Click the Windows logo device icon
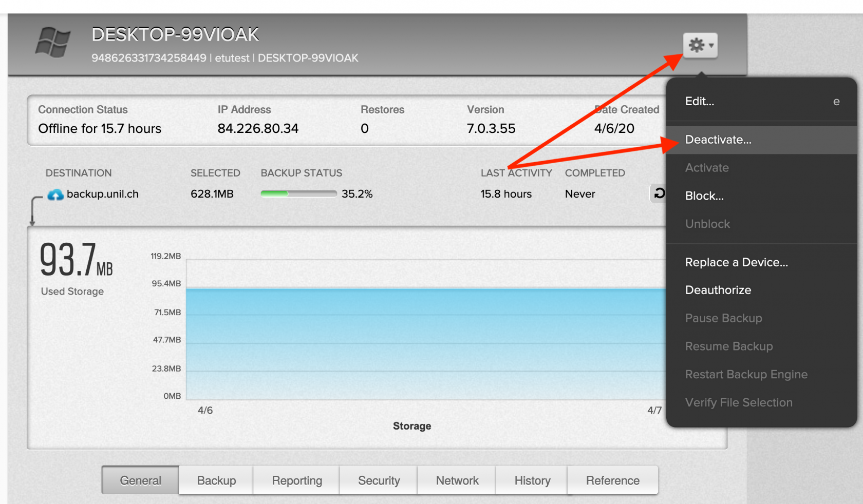863x504 pixels. [x=53, y=42]
